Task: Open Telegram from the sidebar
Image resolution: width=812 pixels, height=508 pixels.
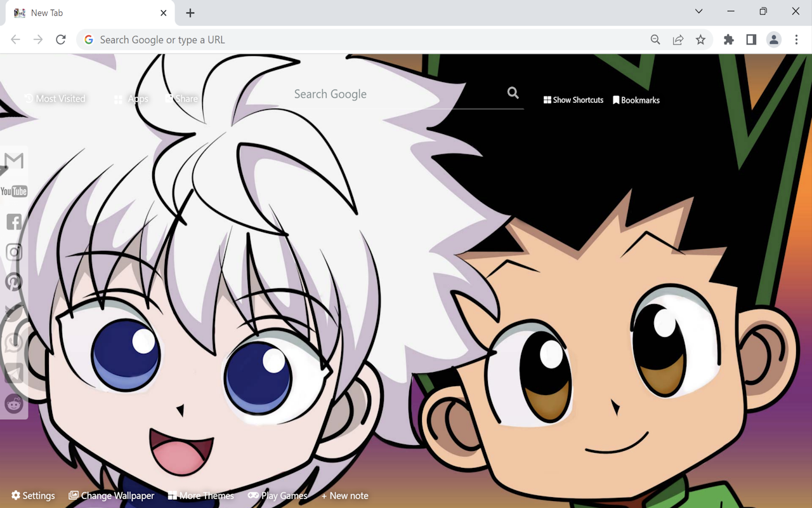Action: pyautogui.click(x=13, y=373)
